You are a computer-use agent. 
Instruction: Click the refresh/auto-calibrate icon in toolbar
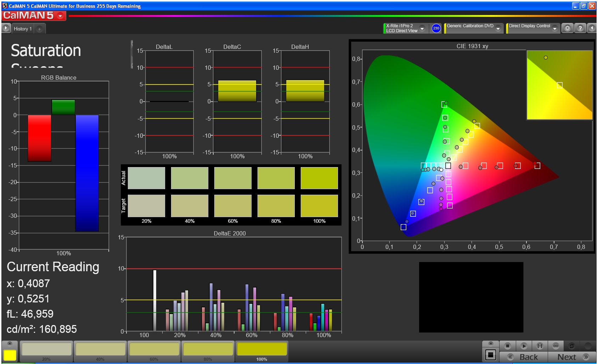click(571, 346)
